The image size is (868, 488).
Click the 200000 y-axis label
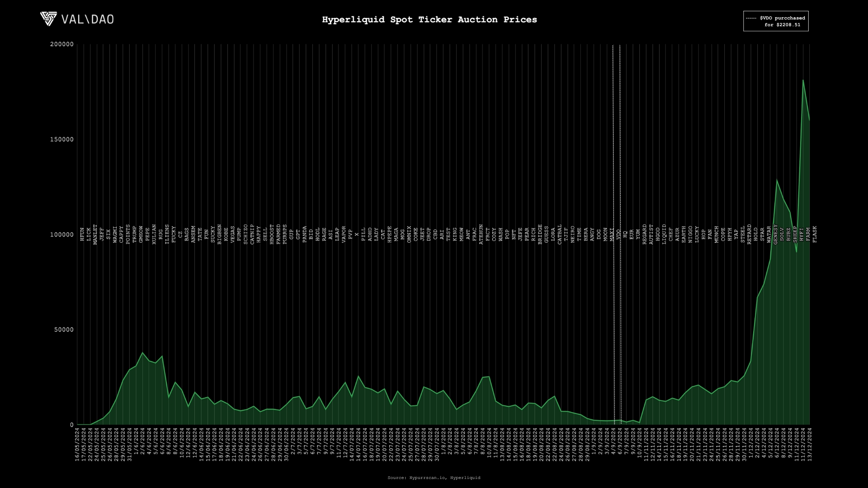coord(62,44)
